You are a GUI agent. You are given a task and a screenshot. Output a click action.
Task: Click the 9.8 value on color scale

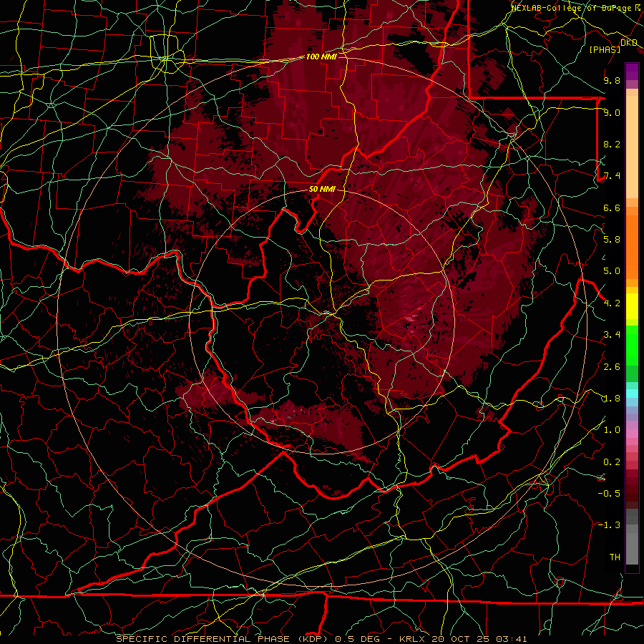[612, 80]
